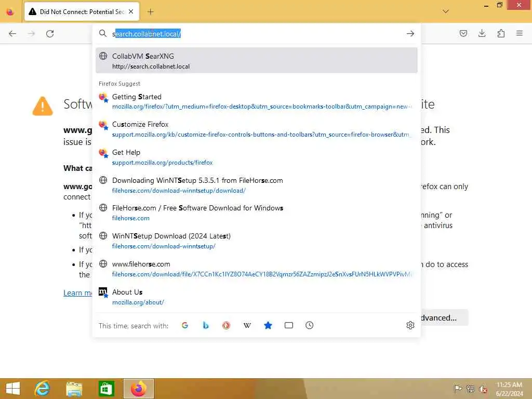Open Action Center flag in system tray
This screenshot has height=399, width=532.
coord(458,389)
